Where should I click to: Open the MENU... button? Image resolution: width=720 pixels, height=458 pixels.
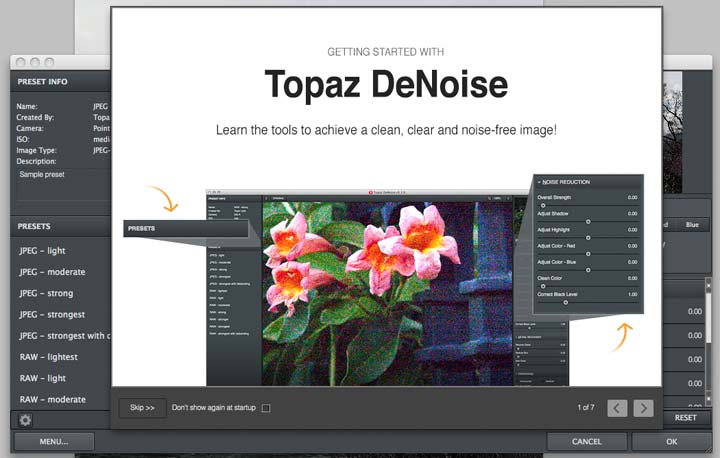point(54,441)
